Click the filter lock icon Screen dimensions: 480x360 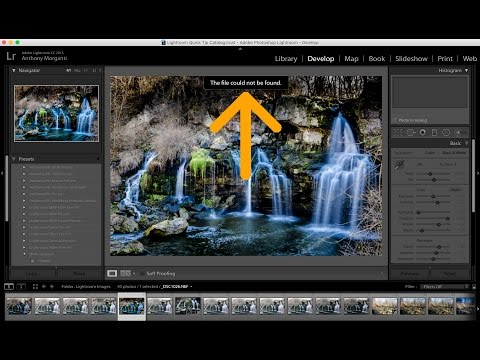(474, 286)
